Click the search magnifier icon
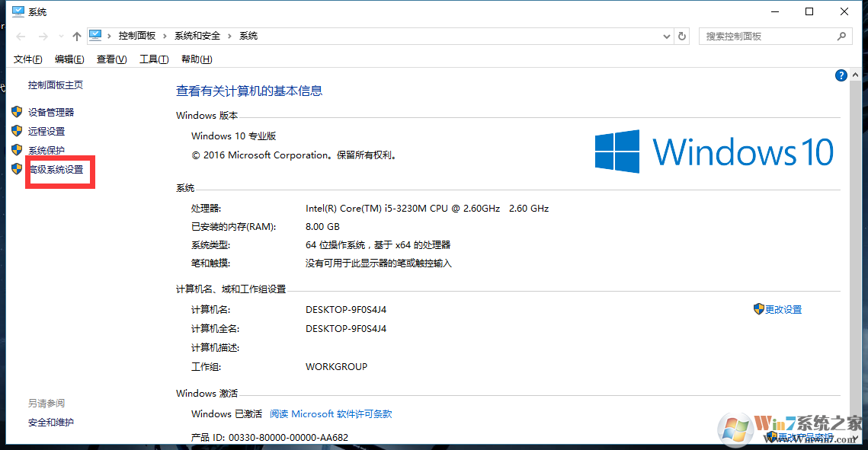 pyautogui.click(x=841, y=36)
